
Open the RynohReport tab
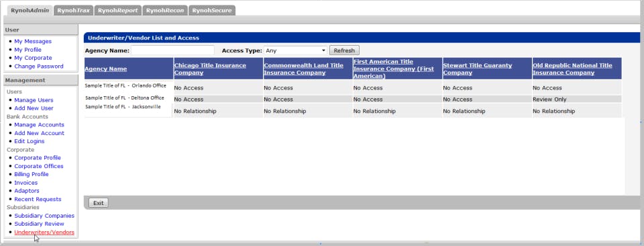[118, 10]
